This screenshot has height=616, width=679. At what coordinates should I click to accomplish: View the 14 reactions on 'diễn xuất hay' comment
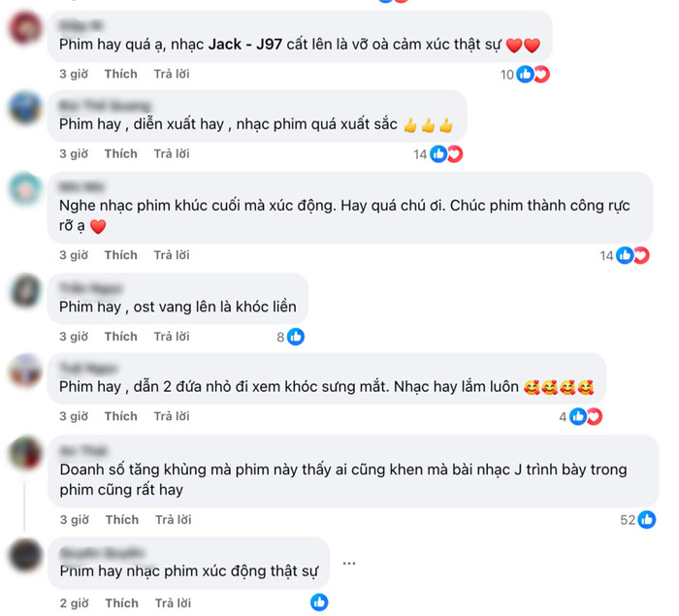(437, 154)
